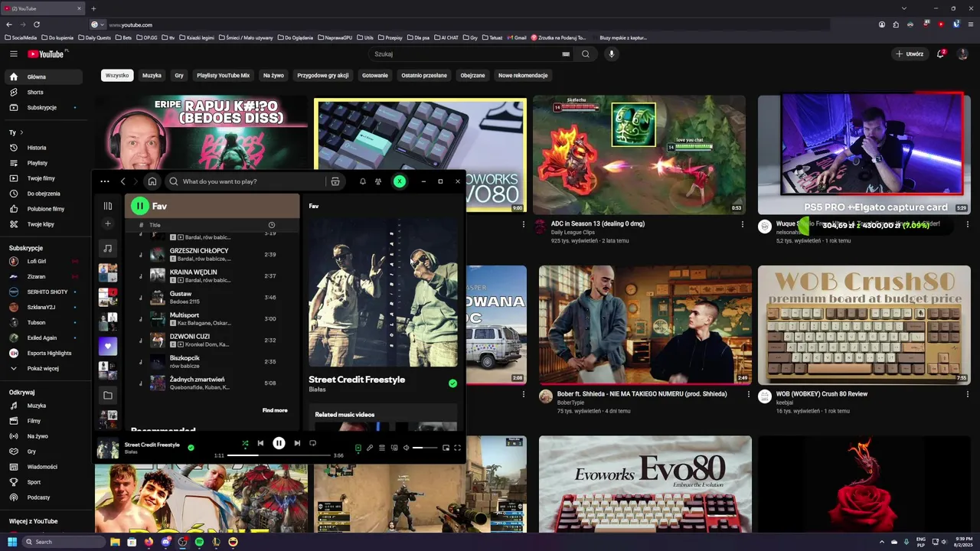Expand Pokaż więcej subscriptions list
The height and width of the screenshot is (551, 980).
pos(42,368)
